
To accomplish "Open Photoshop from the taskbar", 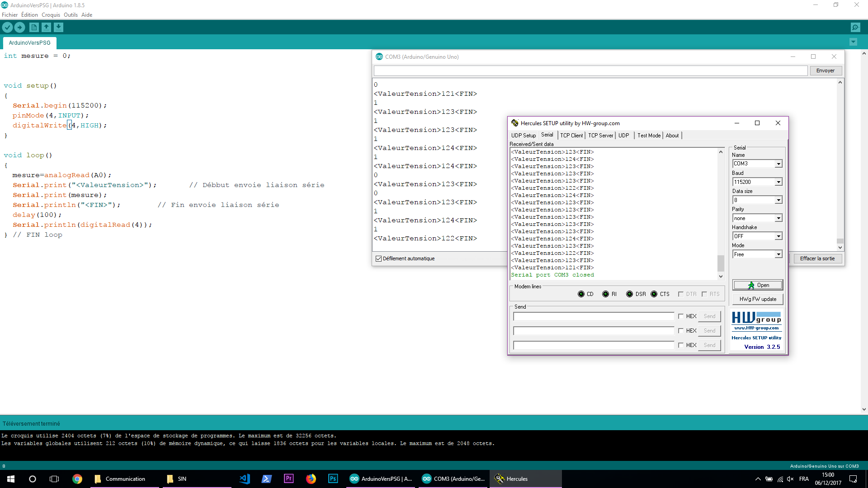I will point(333,479).
